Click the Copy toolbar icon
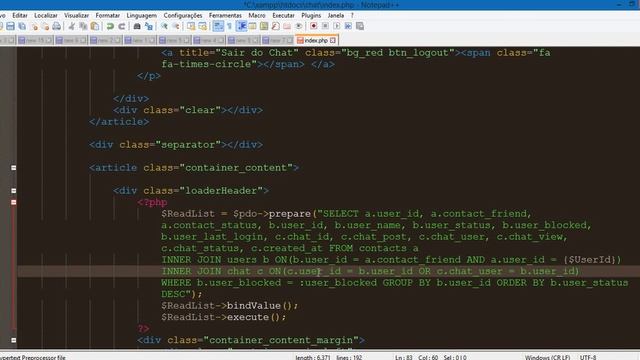640x360 pixels. pyautogui.click(x=83, y=26)
